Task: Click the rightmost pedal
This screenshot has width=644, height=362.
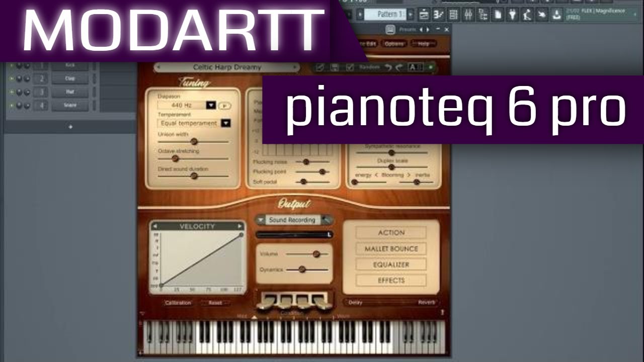Action: click(321, 301)
